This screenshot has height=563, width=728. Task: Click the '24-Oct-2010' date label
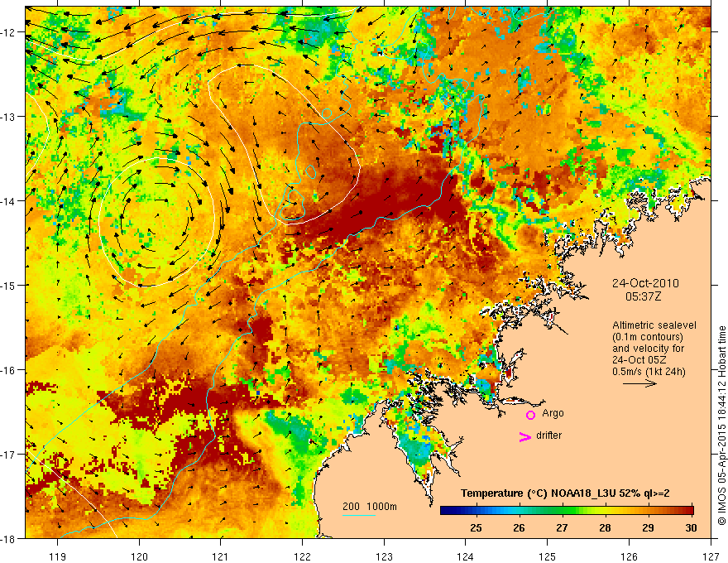point(645,283)
